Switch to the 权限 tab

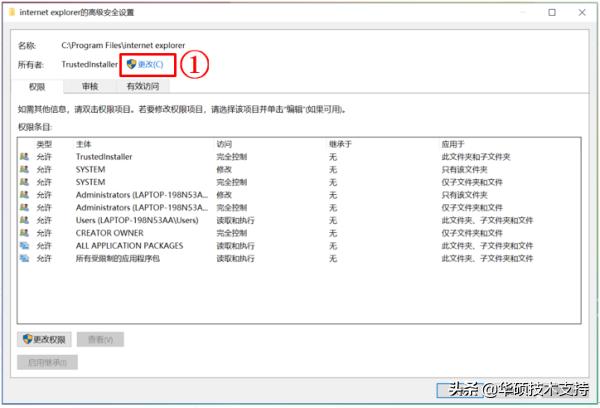pos(37,86)
